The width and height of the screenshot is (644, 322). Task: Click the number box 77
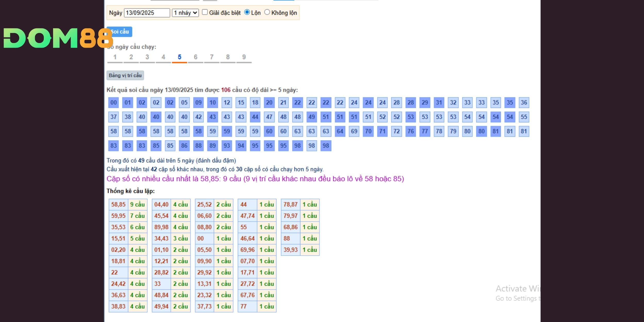[x=425, y=131]
